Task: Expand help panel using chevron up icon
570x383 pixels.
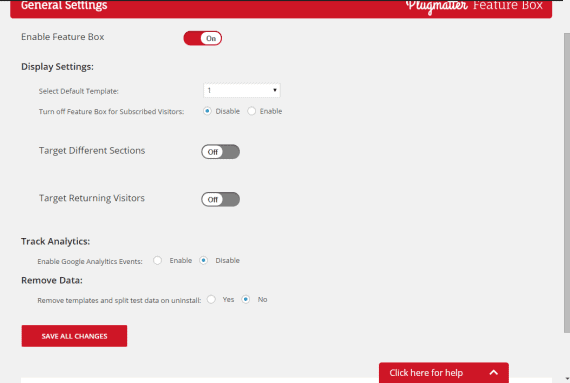Action: [x=493, y=372]
